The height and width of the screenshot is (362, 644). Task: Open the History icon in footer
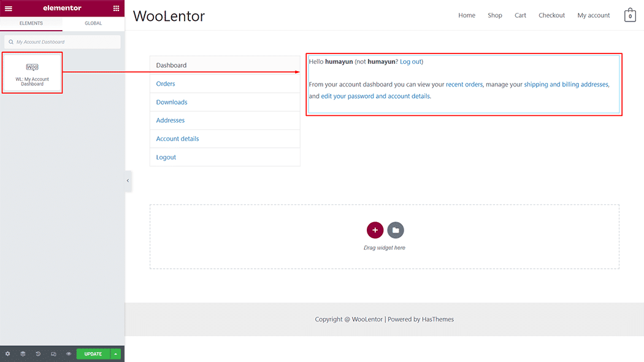[38, 354]
